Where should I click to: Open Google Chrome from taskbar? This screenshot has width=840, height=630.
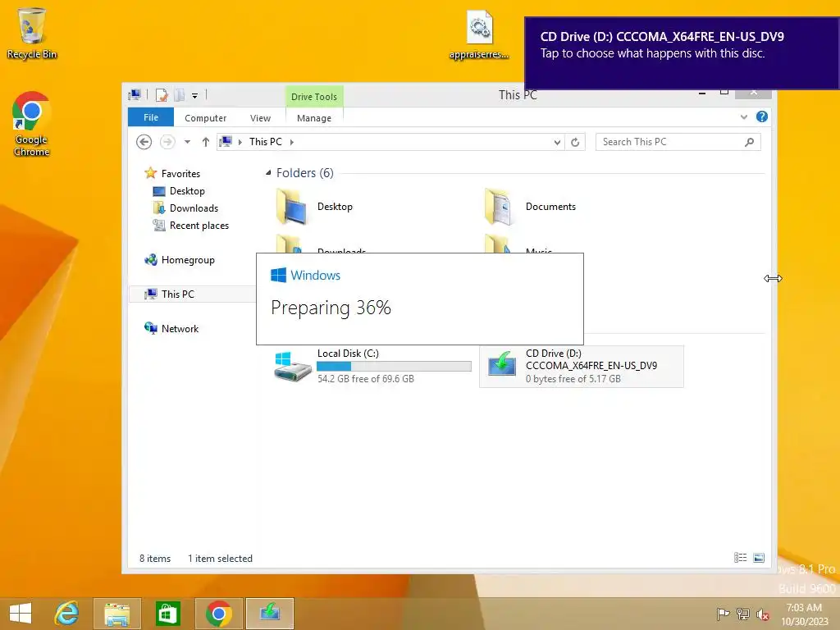click(218, 614)
